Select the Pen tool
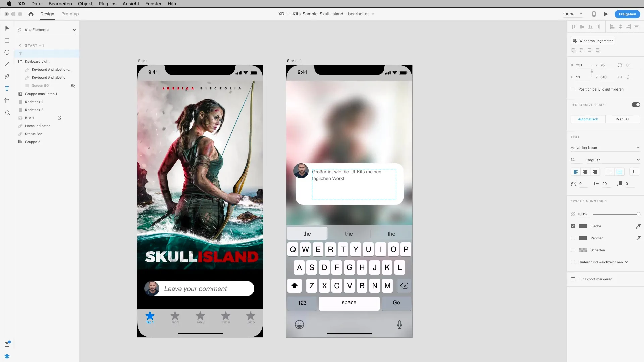644x362 pixels. 7,76
